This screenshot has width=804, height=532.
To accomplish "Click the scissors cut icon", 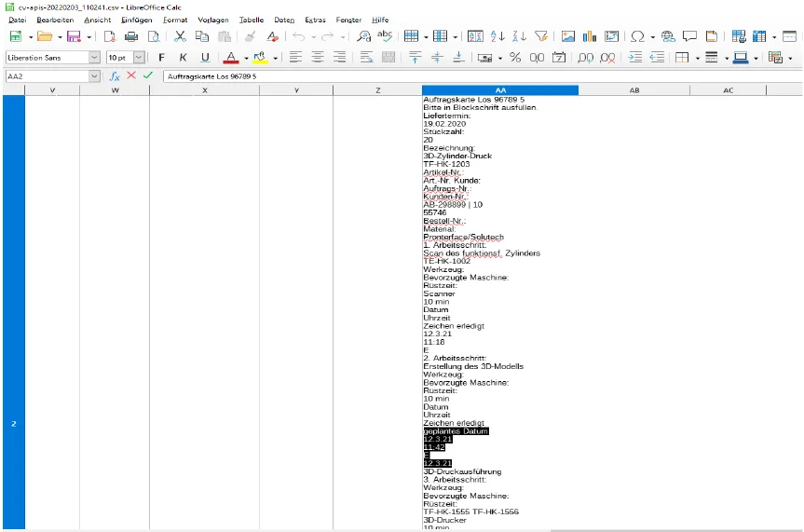I will [x=180, y=36].
